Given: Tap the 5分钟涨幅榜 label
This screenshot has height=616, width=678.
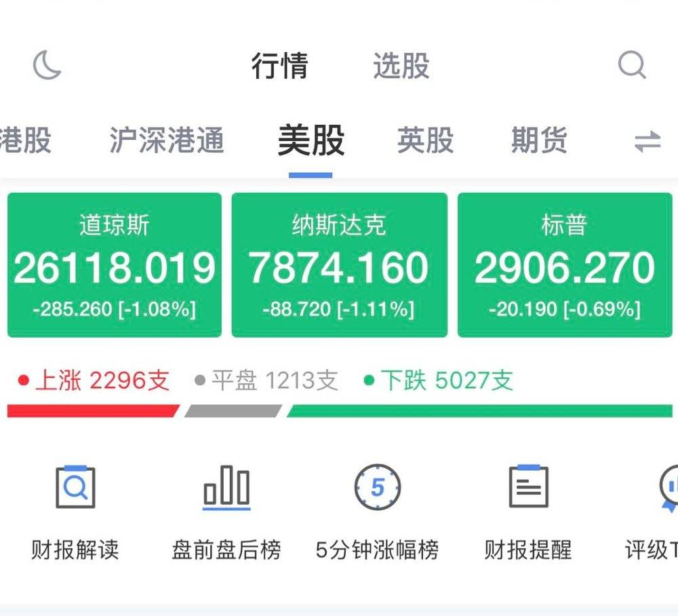Looking at the screenshot, I should click(x=377, y=550).
